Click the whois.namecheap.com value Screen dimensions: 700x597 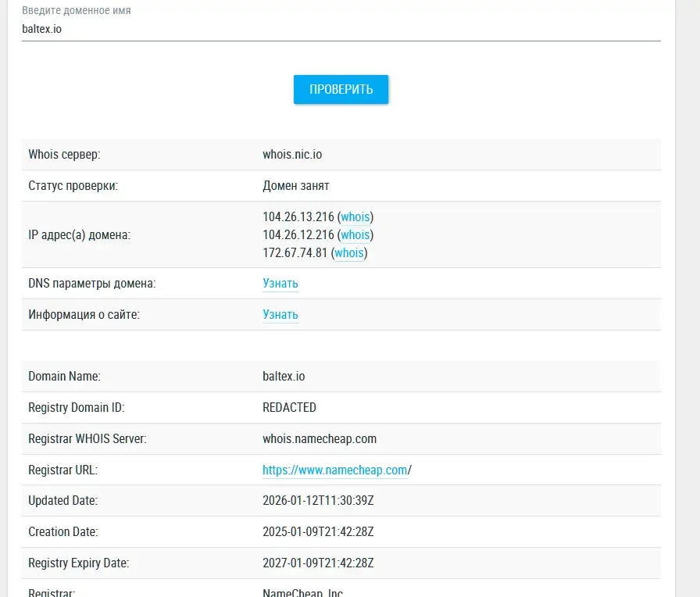click(x=320, y=439)
